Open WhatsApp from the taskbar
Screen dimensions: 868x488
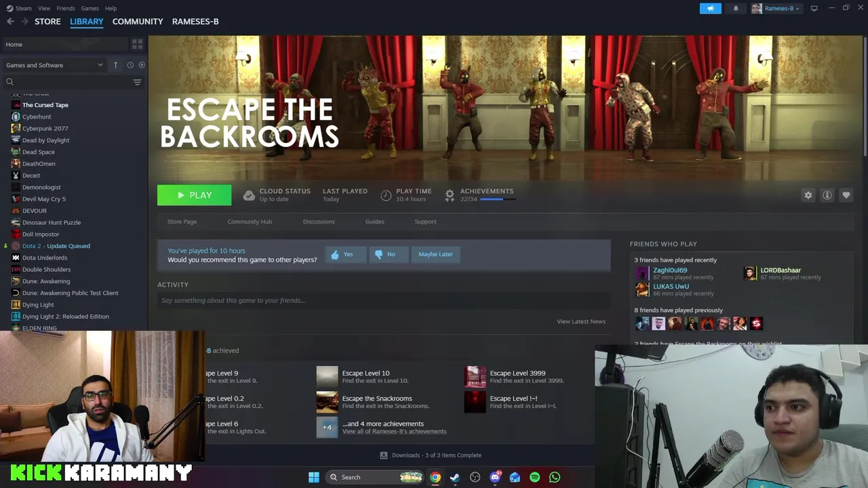click(x=555, y=477)
